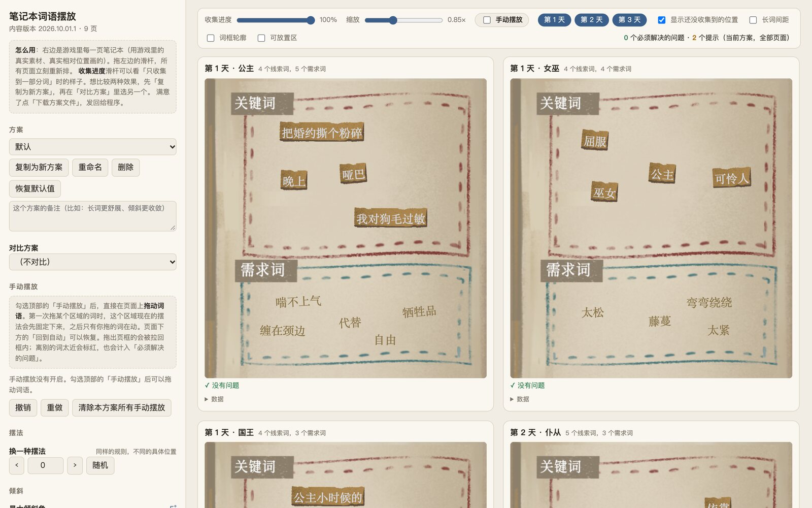This screenshot has height=508, width=812.
Task: Uncheck 显示还没收集到的位置 checkbox
Action: (x=661, y=20)
